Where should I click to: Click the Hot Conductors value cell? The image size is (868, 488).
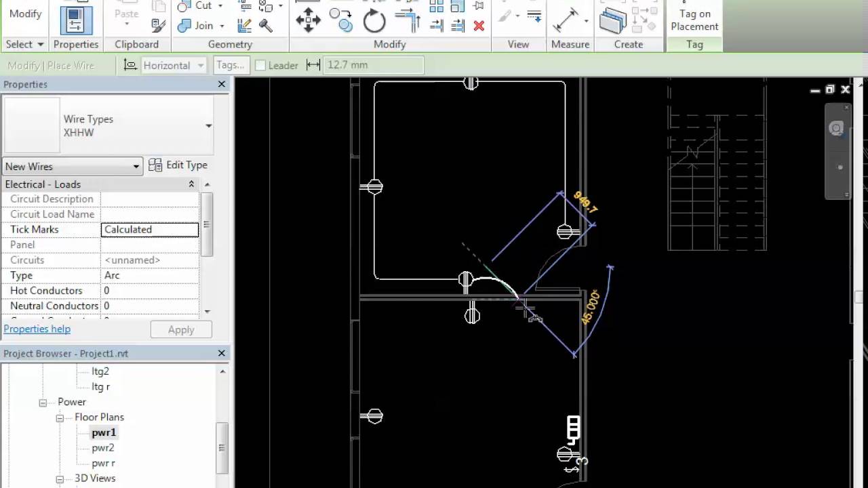click(x=150, y=291)
